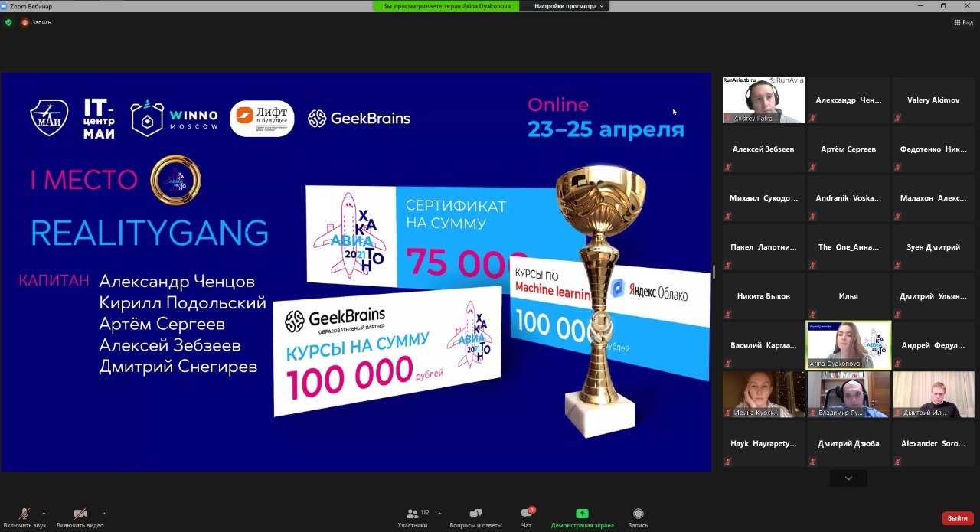Select Andrey Patra video thumbnail
This screenshot has height=532, width=980.
(763, 100)
